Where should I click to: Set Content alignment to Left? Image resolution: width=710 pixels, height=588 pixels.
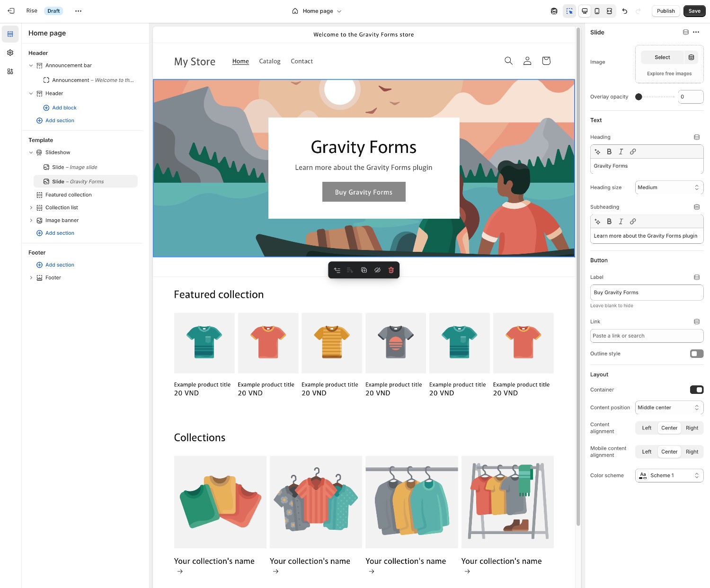click(647, 428)
